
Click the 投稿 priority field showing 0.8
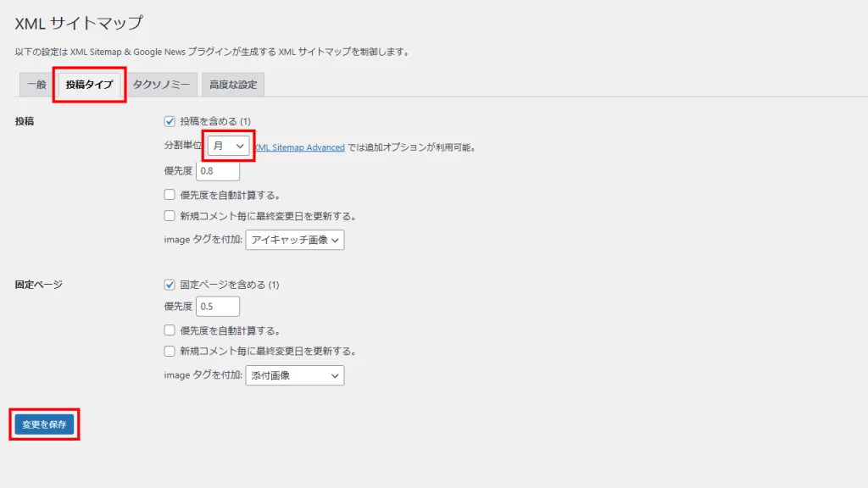[218, 171]
